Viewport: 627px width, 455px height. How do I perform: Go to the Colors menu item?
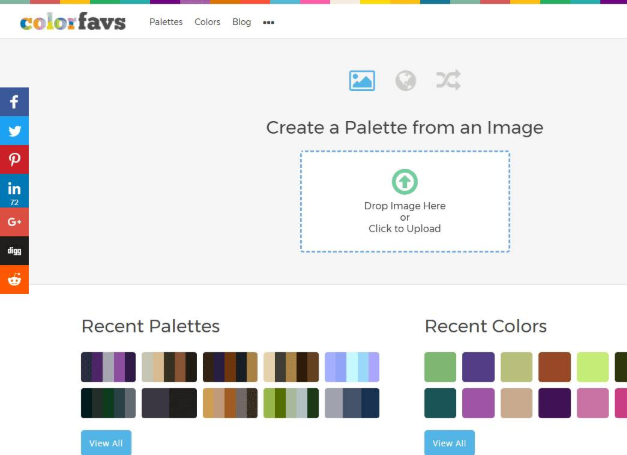coord(207,22)
